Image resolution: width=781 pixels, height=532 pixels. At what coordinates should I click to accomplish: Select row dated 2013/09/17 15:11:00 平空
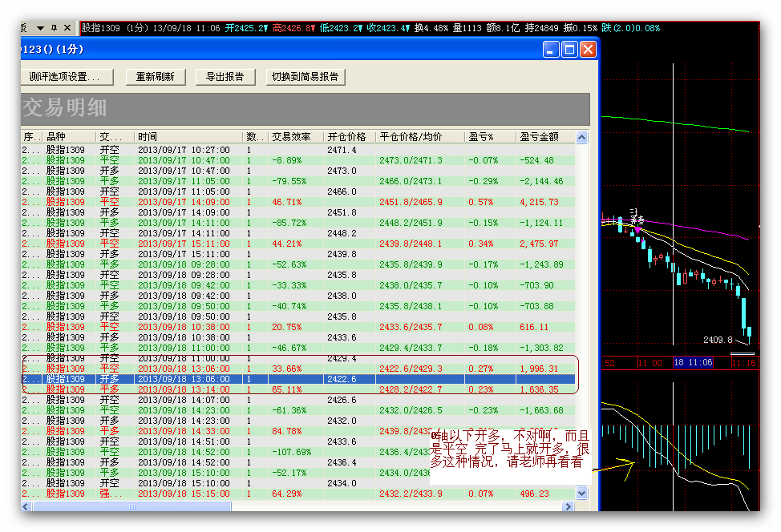click(297, 244)
